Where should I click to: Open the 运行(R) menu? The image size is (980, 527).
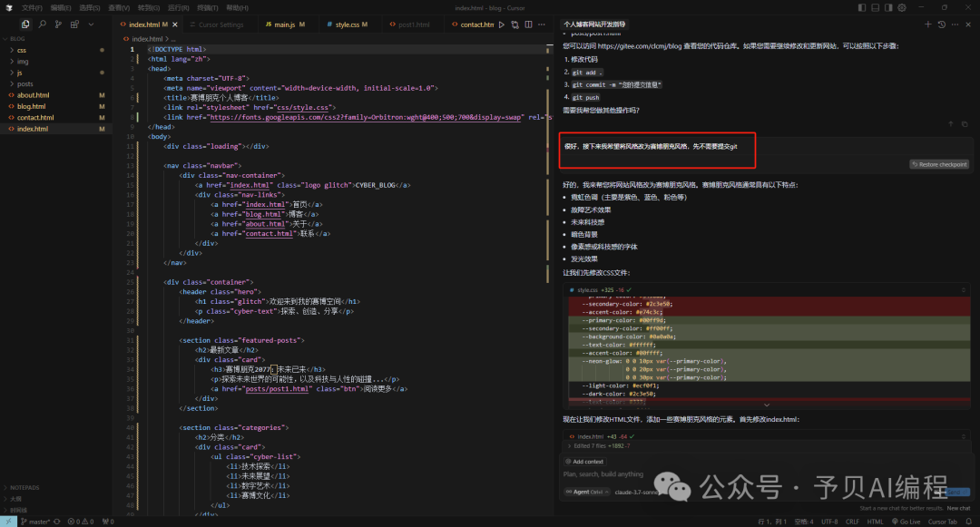click(x=178, y=7)
